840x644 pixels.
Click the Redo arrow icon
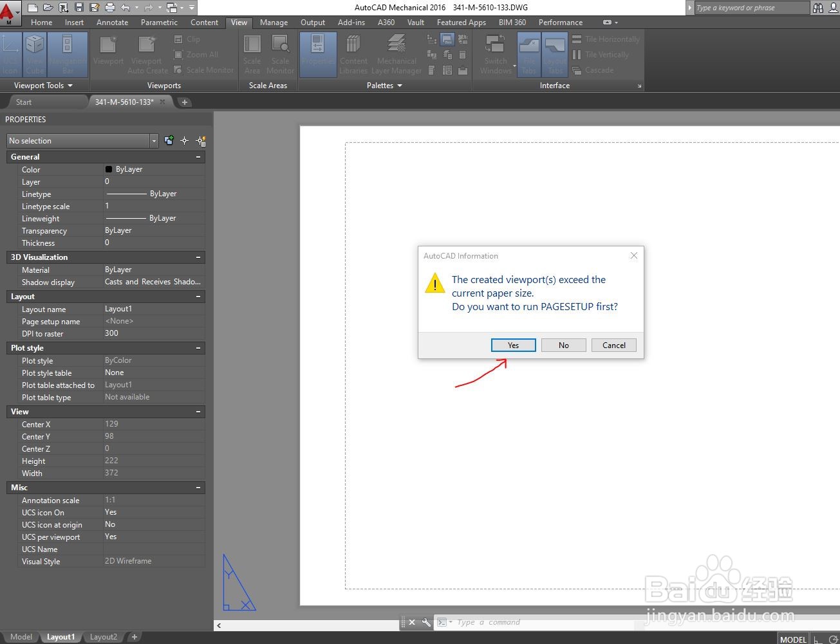tap(149, 8)
